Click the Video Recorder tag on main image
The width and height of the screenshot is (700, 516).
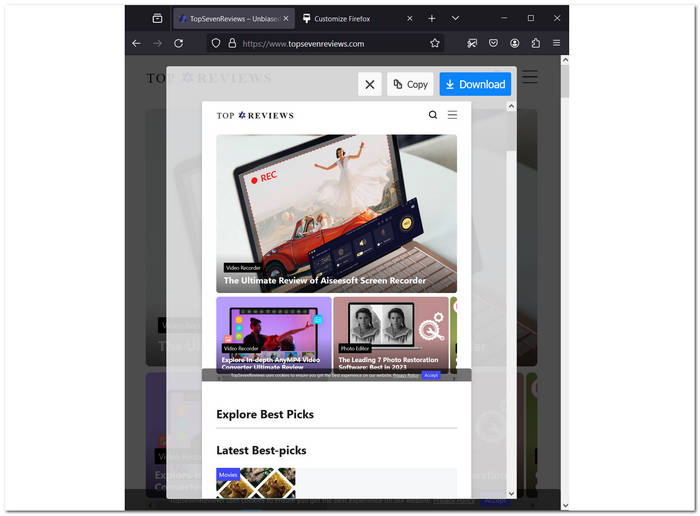pos(243,268)
